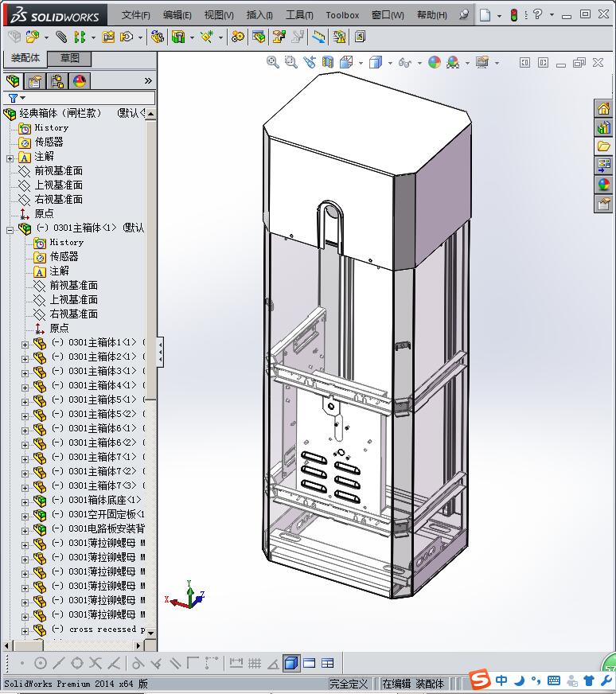Click the Linear Component Pattern icon
616x694 pixels.
tap(80, 37)
